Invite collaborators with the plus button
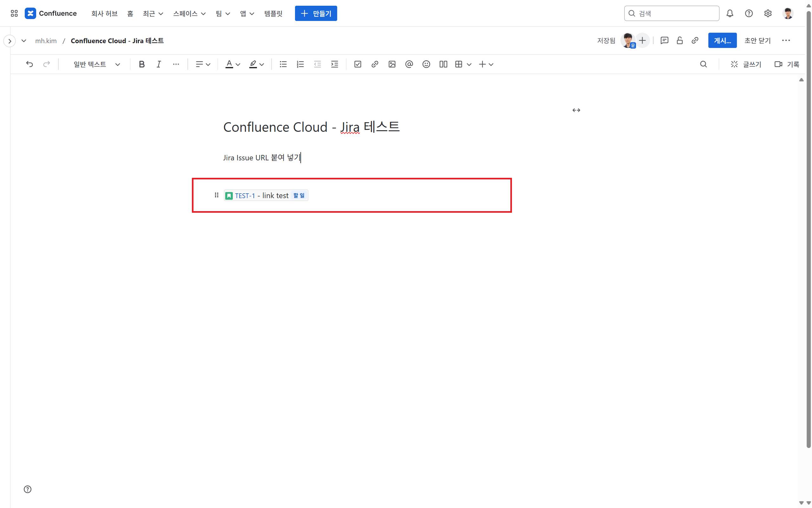 click(x=642, y=41)
